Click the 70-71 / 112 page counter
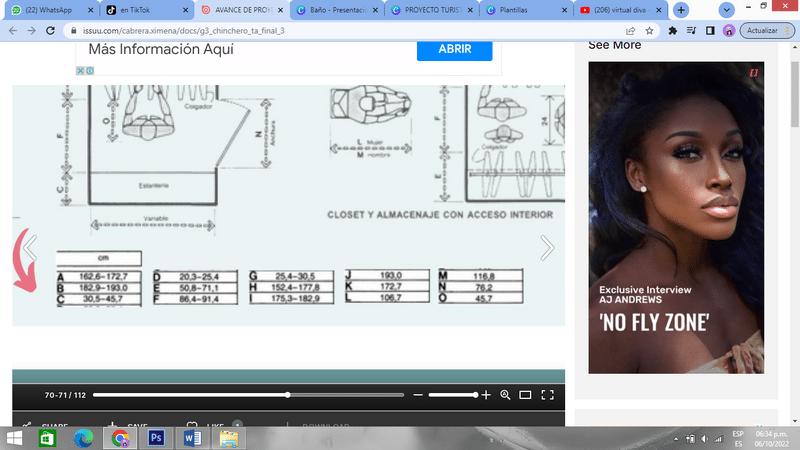800x450 pixels. 65,395
